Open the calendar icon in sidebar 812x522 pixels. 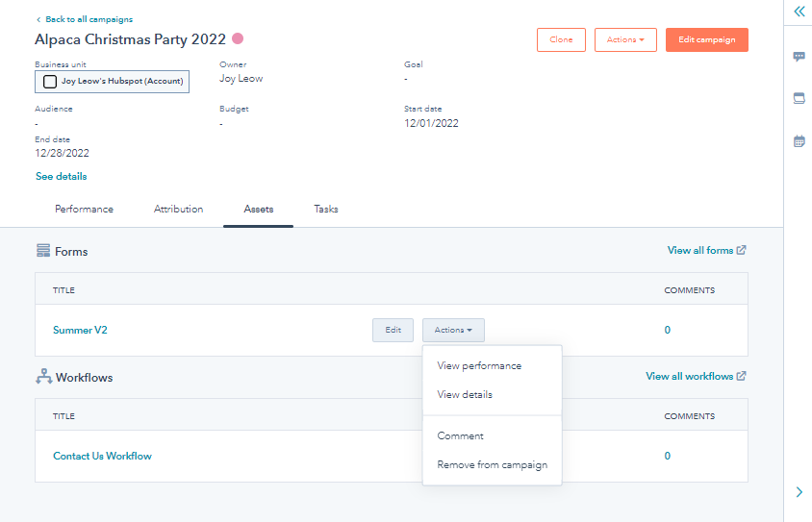[799, 140]
